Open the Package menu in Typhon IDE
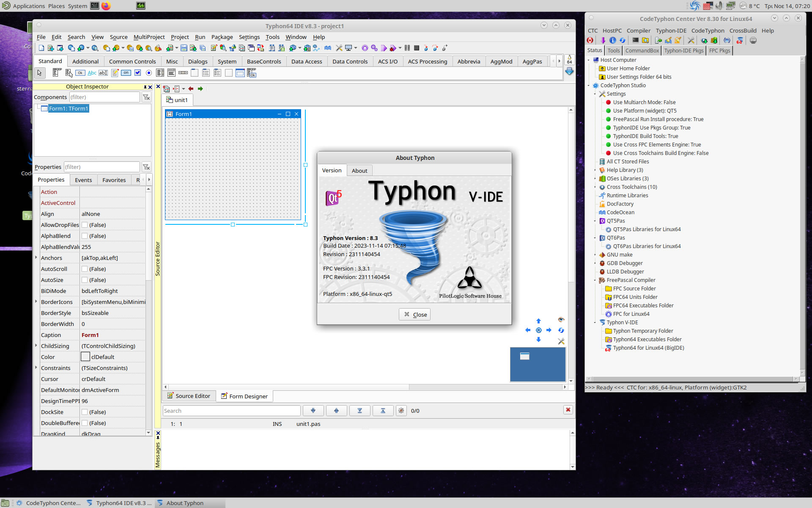 (222, 37)
